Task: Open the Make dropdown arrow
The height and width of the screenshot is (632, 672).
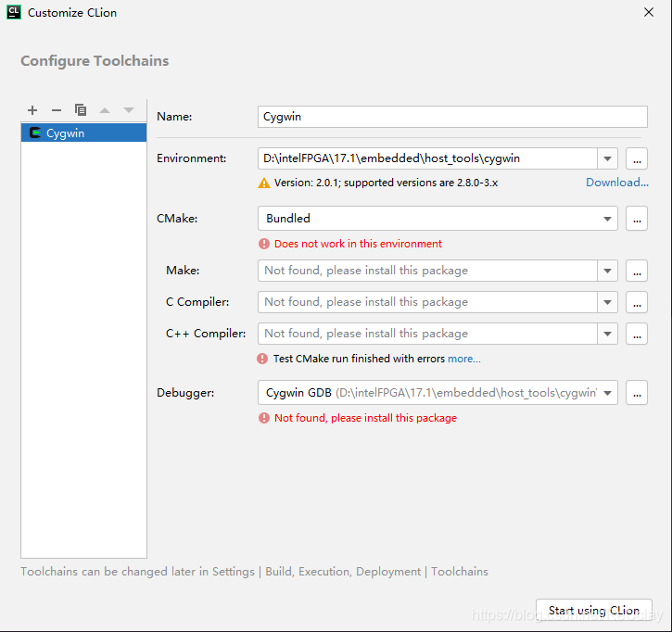Action: coord(607,271)
